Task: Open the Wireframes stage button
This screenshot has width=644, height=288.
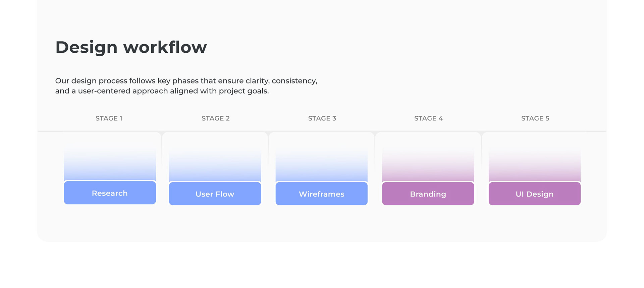Action: (x=321, y=194)
